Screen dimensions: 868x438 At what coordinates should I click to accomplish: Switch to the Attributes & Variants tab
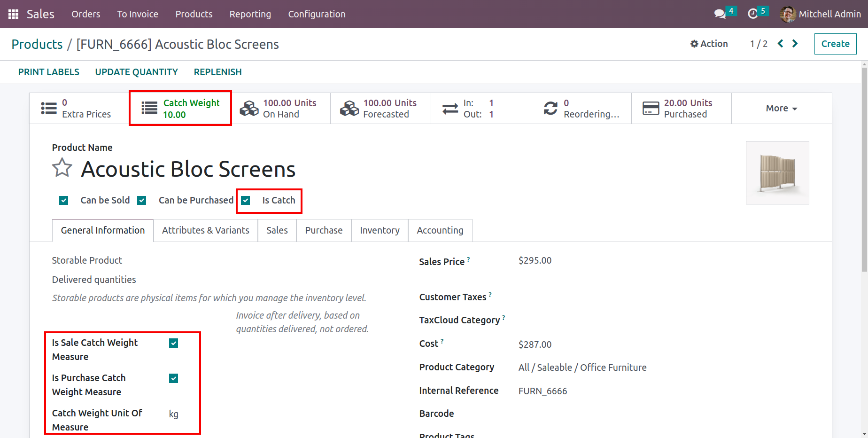206,230
